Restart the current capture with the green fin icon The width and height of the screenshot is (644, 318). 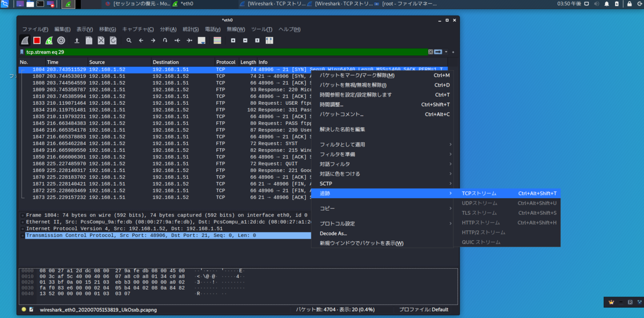pyautogui.click(x=49, y=40)
